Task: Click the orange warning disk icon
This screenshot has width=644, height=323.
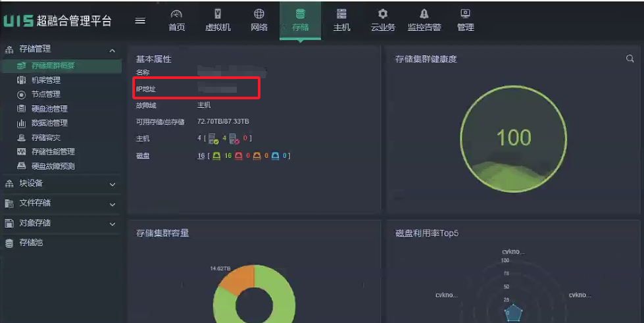Action: point(257,156)
